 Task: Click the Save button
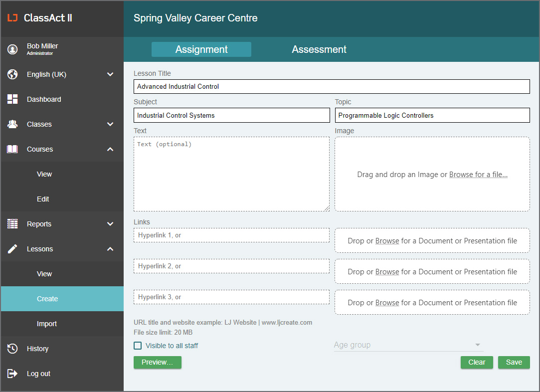pyautogui.click(x=514, y=362)
